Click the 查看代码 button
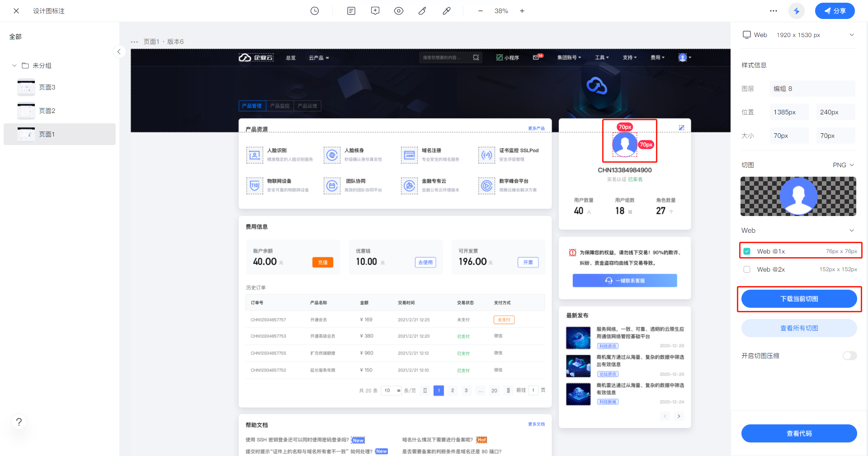This screenshot has width=868, height=456. pyautogui.click(x=799, y=433)
